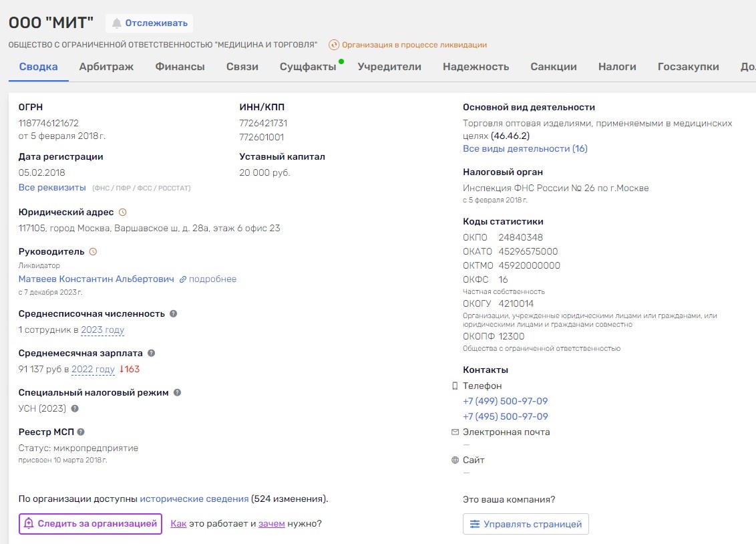This screenshot has width=756, height=544.
Task: Click the Статус: микропредприятие text
Action: 78,448
